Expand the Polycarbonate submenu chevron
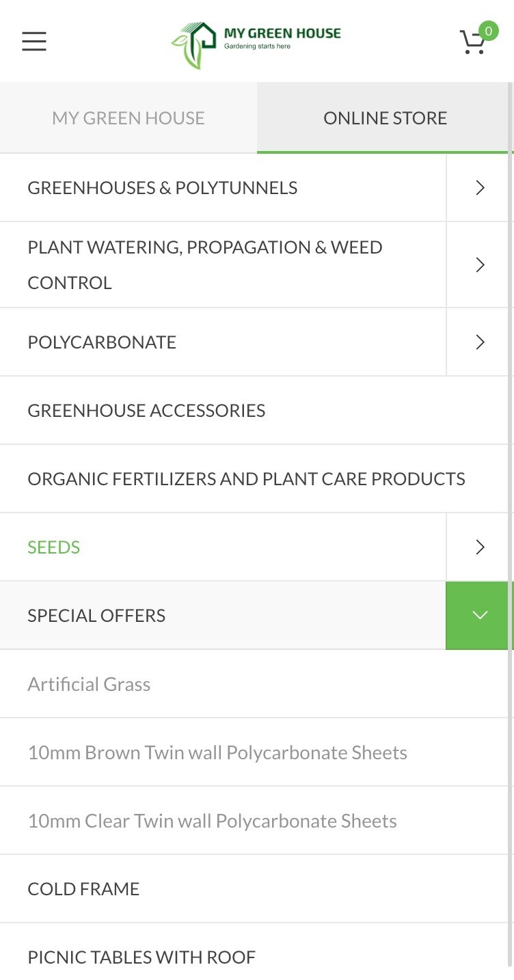This screenshot has height=980, width=514. [x=480, y=342]
